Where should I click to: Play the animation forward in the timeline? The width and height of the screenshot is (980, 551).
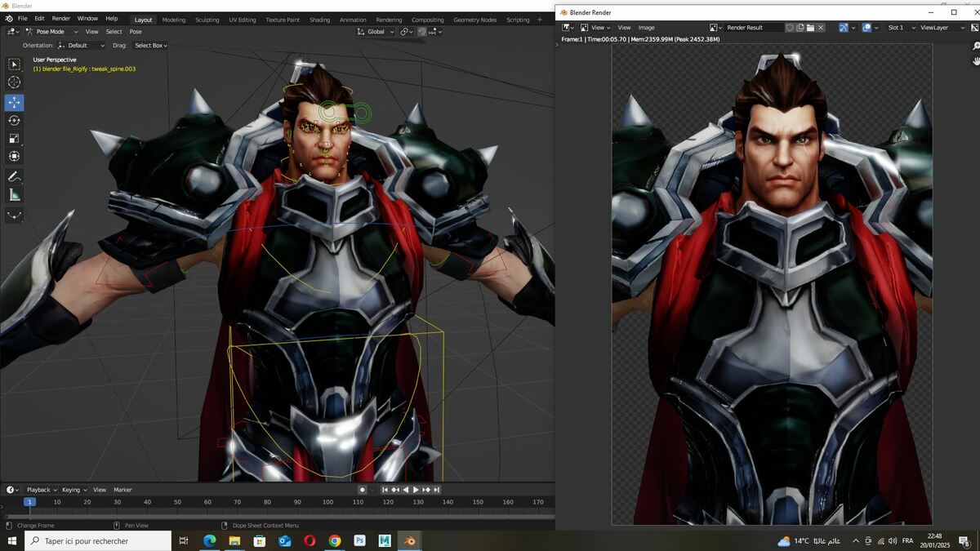click(x=416, y=490)
